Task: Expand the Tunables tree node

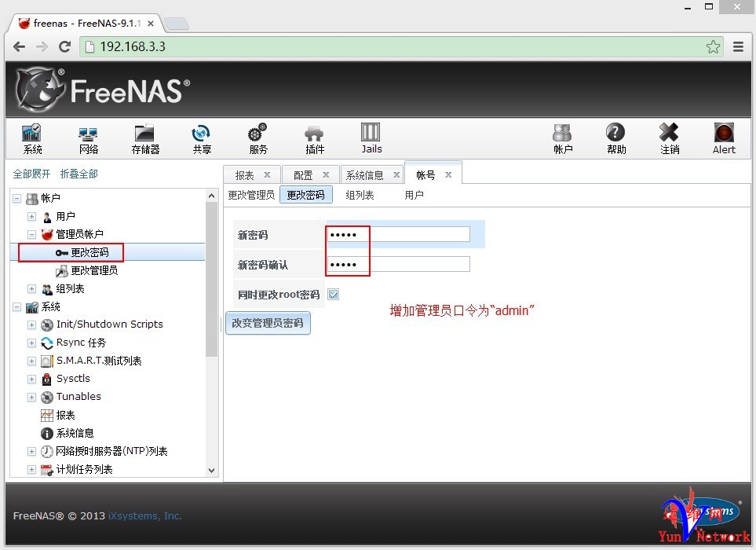Action: pyautogui.click(x=32, y=397)
